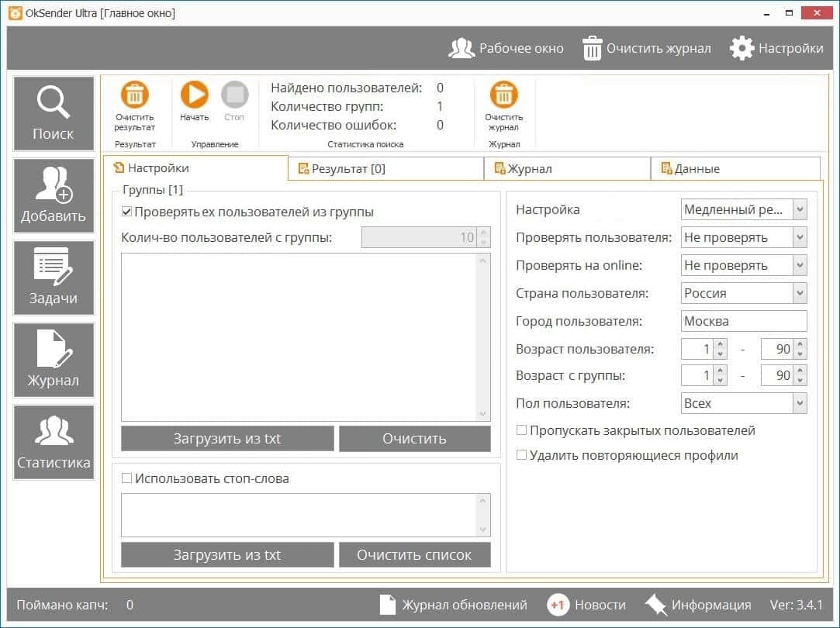Open the Статистика sidebar section
The height and width of the screenshot is (628, 840).
53,442
